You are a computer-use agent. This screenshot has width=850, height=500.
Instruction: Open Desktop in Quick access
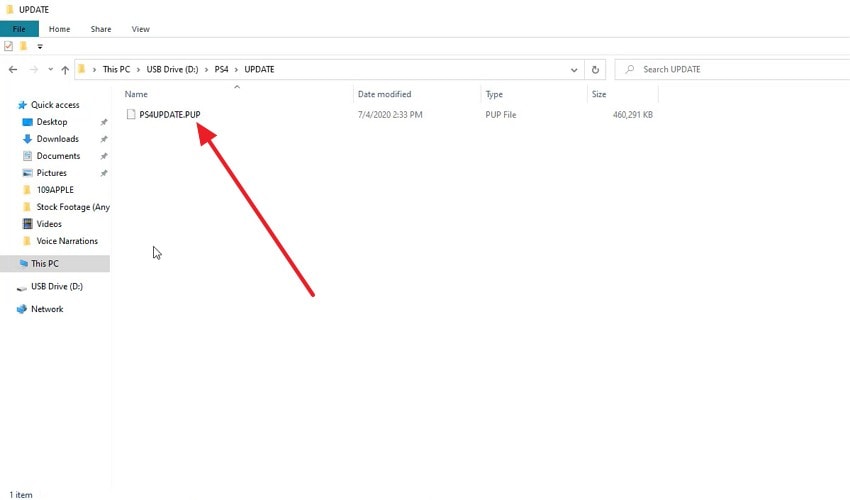tap(51, 122)
